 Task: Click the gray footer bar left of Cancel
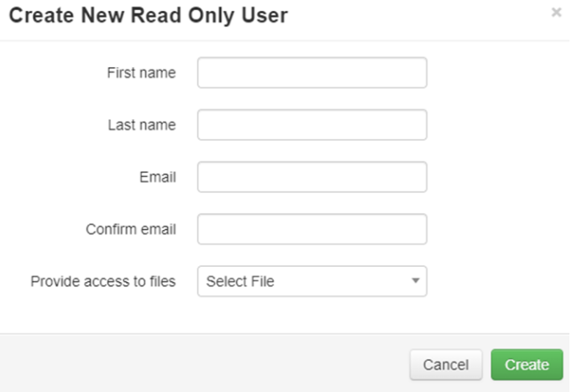click(202, 363)
